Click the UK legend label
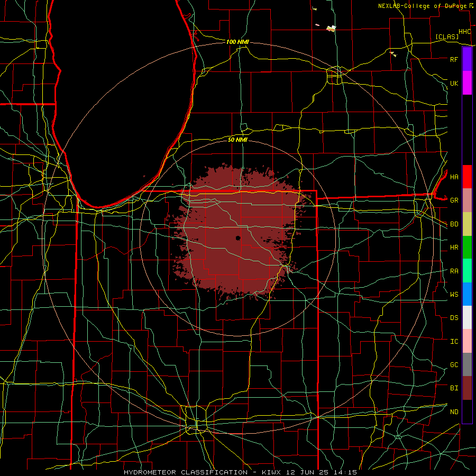 click(454, 83)
